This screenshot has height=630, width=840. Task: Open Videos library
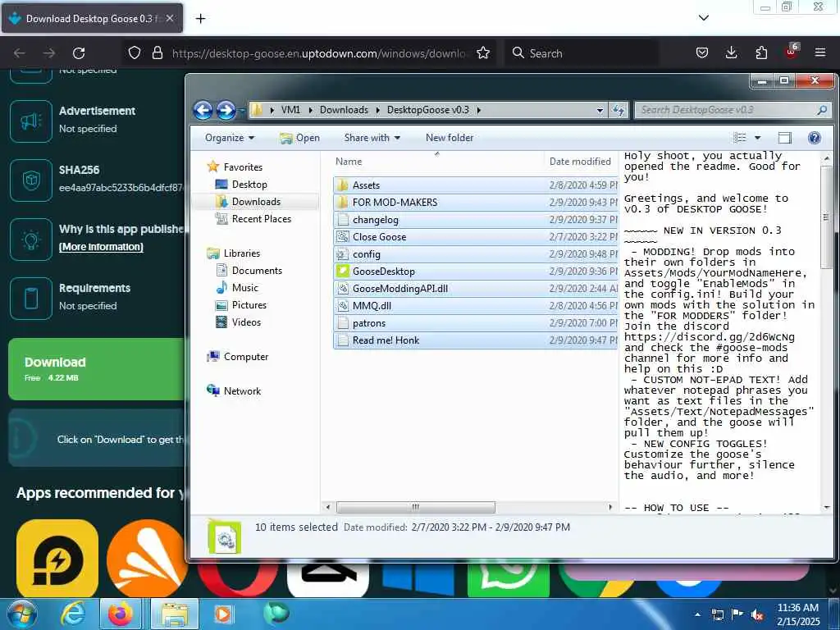click(x=246, y=322)
